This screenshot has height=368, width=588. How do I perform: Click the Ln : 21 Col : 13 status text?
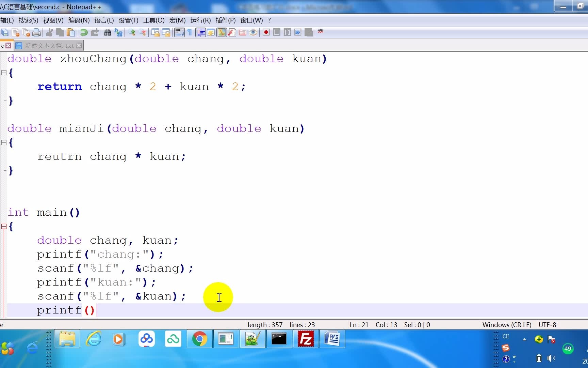click(x=373, y=325)
